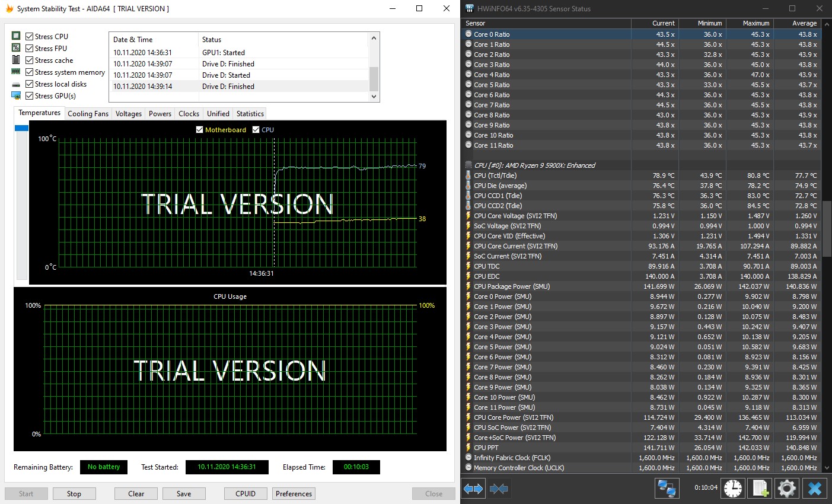Image resolution: width=832 pixels, height=504 pixels.
Task: Click the Clear button
Action: point(136,493)
